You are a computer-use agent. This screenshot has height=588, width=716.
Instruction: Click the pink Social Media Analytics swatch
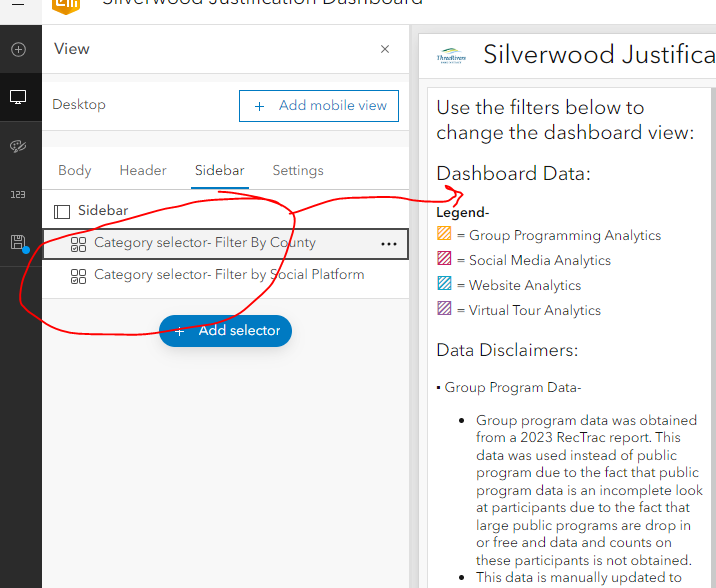tap(444, 258)
